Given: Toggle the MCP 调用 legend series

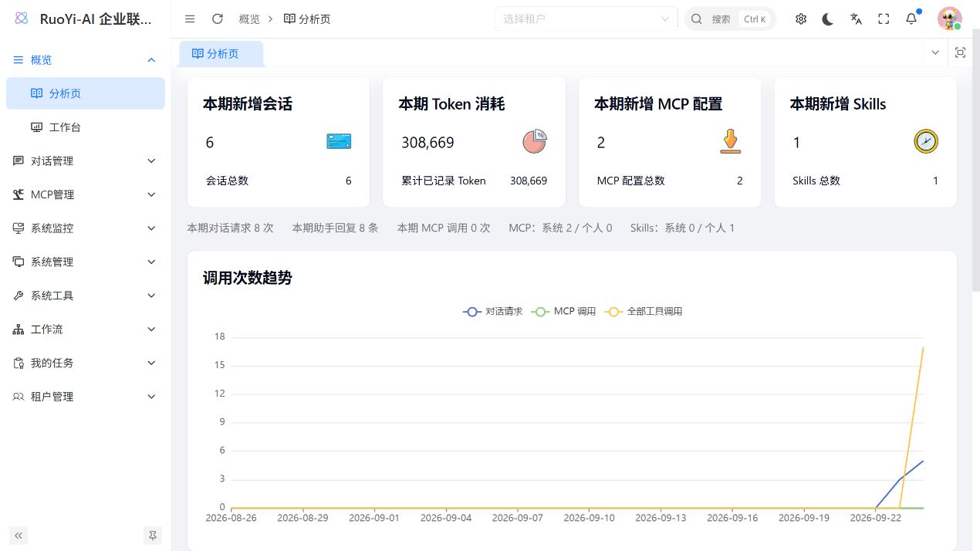Looking at the screenshot, I should point(563,312).
